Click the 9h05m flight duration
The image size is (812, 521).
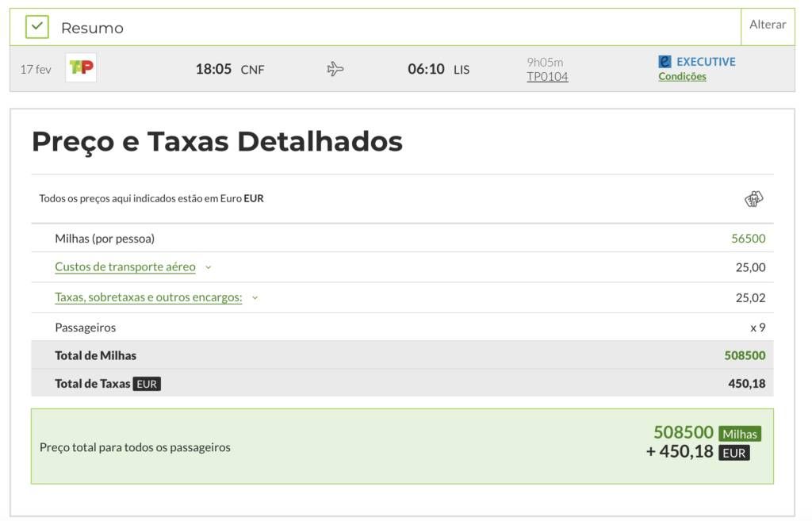click(x=545, y=62)
